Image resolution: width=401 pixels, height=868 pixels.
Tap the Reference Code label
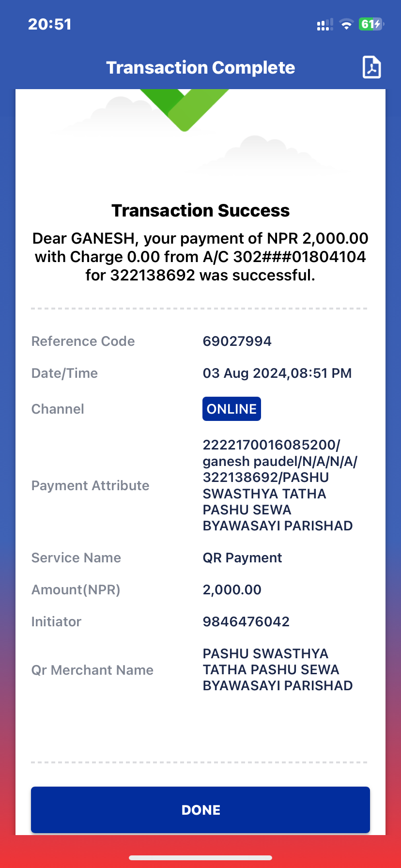click(83, 341)
